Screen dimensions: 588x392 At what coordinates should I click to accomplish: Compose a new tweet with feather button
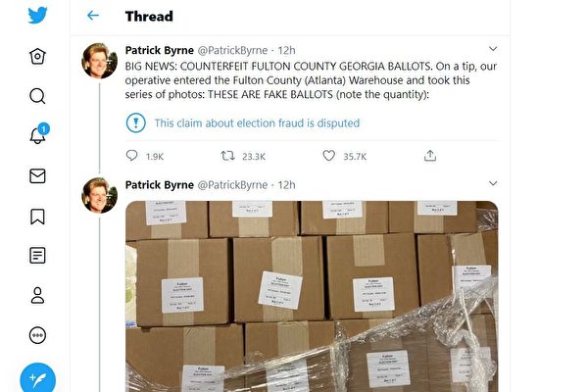click(x=38, y=378)
